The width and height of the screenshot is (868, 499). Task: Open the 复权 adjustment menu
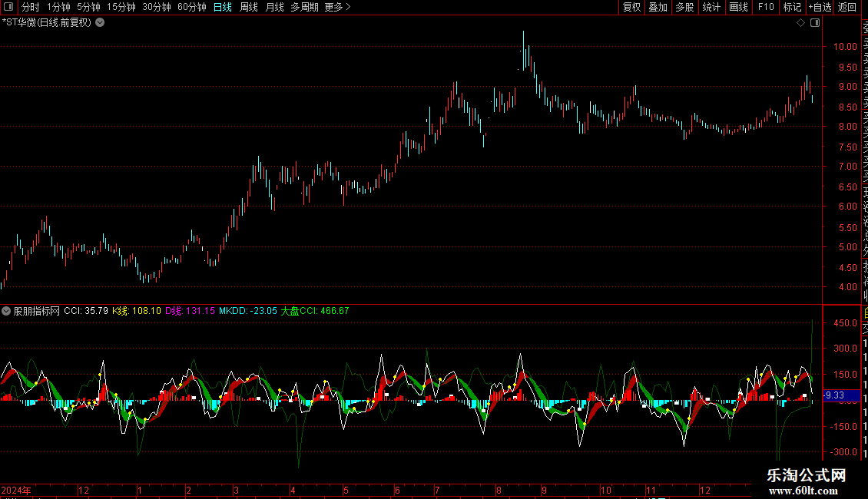(x=631, y=7)
